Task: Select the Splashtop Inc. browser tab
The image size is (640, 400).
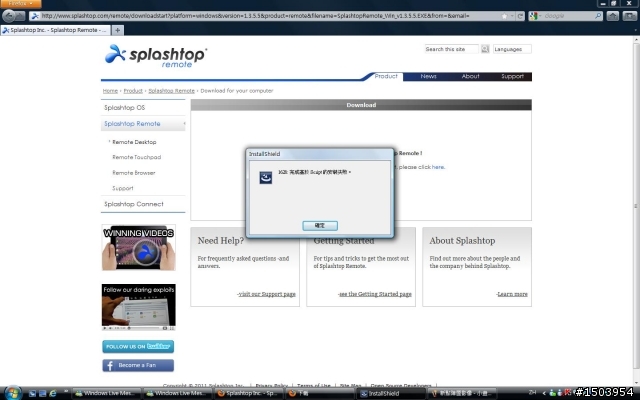Action: [x=55, y=30]
